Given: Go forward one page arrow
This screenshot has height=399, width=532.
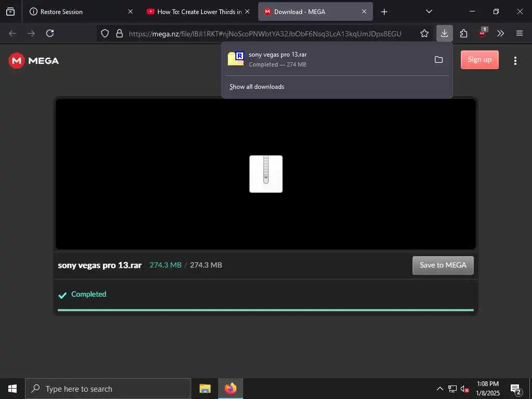Looking at the screenshot, I should pos(31,33).
